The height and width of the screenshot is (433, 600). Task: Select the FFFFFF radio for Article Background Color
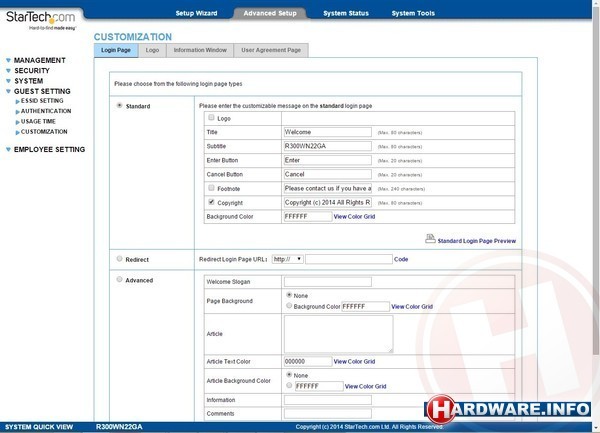click(x=289, y=385)
